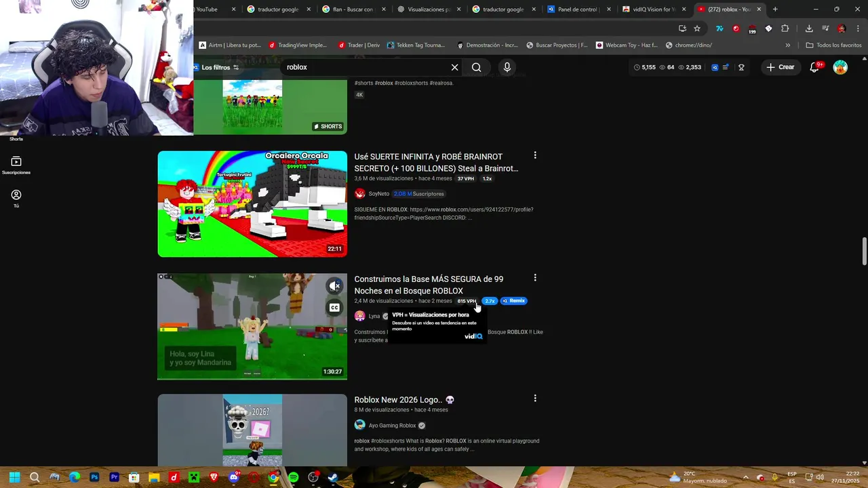
Task: Toggle mute on the Lyna video preview
Action: (334, 286)
